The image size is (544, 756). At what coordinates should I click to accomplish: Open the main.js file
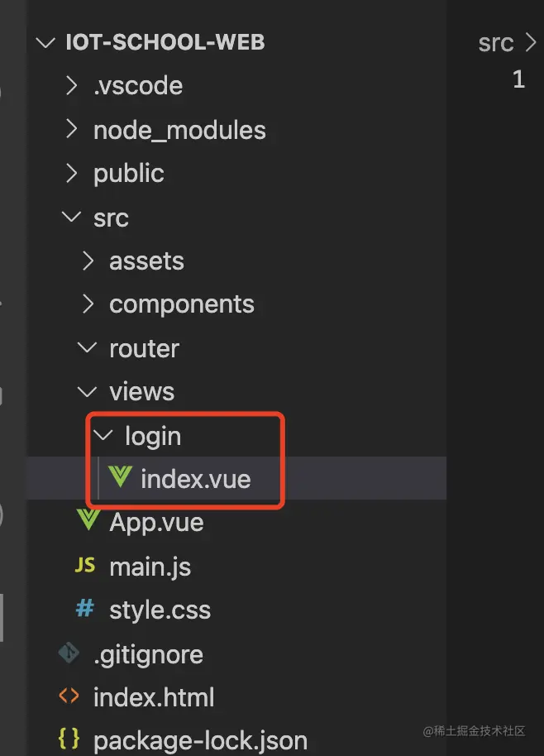click(x=150, y=567)
